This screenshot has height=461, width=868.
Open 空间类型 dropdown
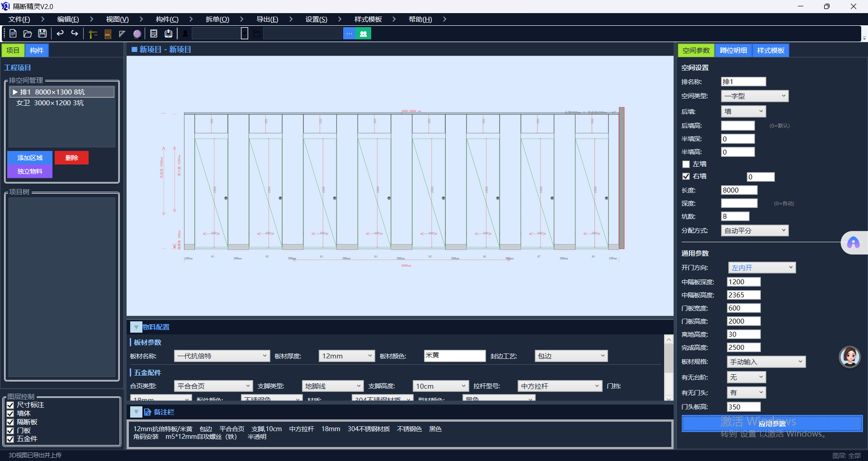(755, 96)
